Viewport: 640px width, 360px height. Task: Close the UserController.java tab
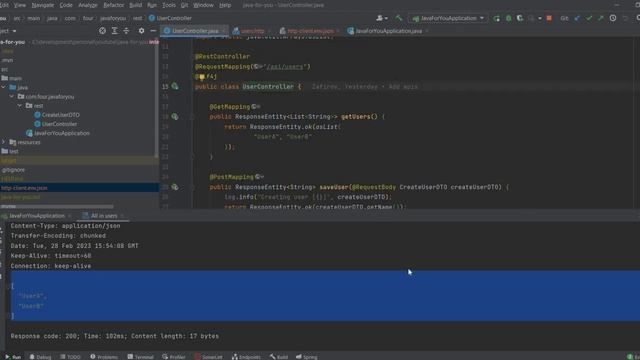223,31
